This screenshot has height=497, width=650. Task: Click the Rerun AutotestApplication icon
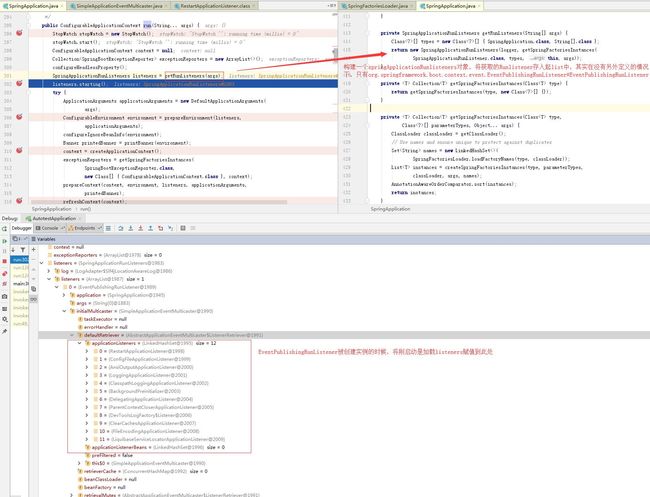click(x=5, y=229)
